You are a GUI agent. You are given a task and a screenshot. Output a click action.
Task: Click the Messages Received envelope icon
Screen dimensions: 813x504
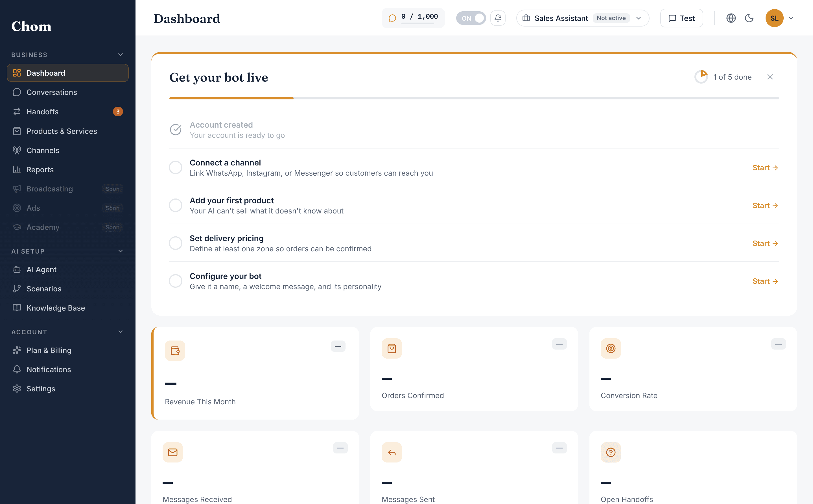(x=172, y=452)
